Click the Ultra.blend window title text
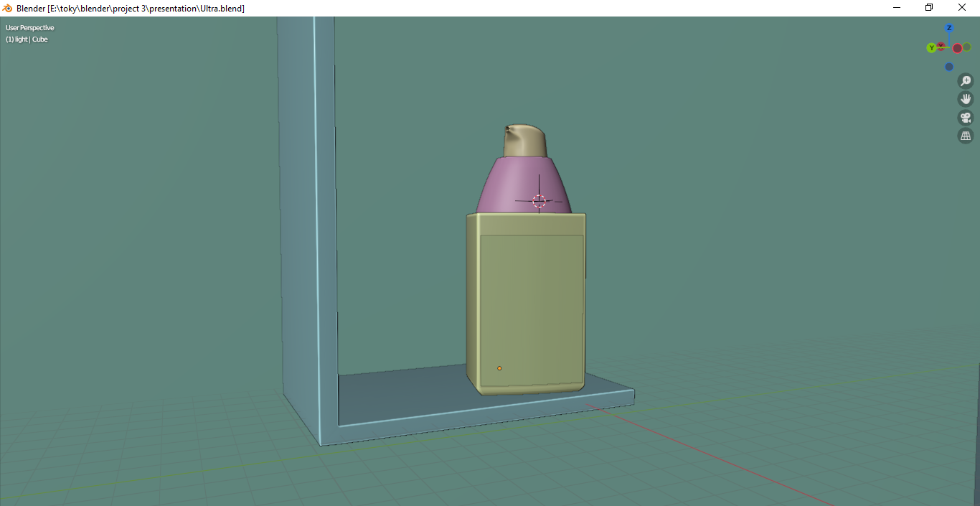 130,8
